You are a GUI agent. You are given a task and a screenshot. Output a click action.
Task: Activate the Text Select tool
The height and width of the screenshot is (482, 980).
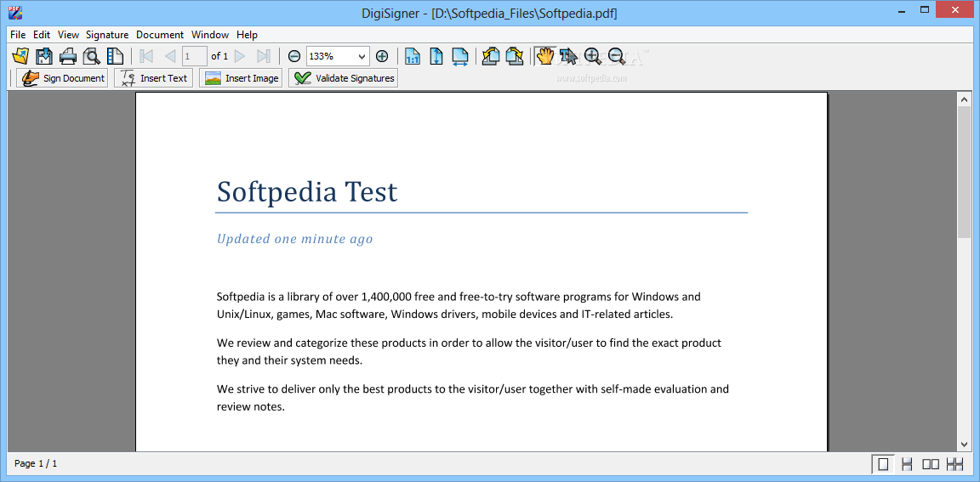[569, 56]
